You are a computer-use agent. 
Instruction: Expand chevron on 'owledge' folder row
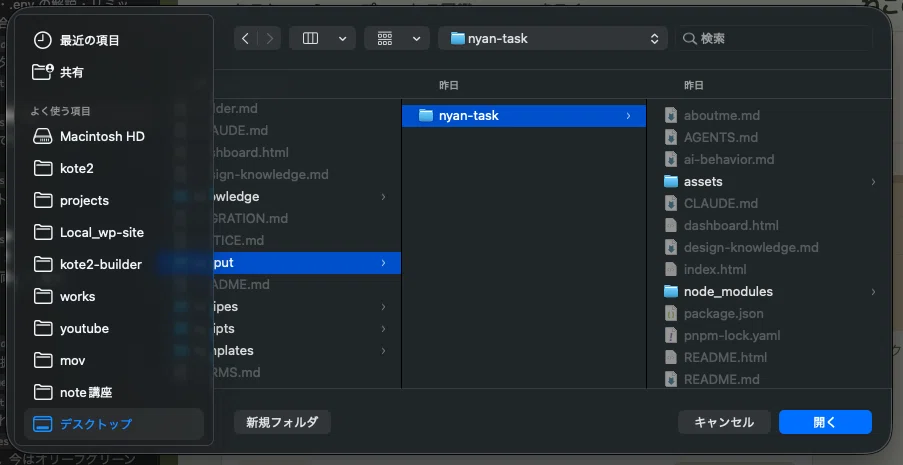[x=384, y=197]
